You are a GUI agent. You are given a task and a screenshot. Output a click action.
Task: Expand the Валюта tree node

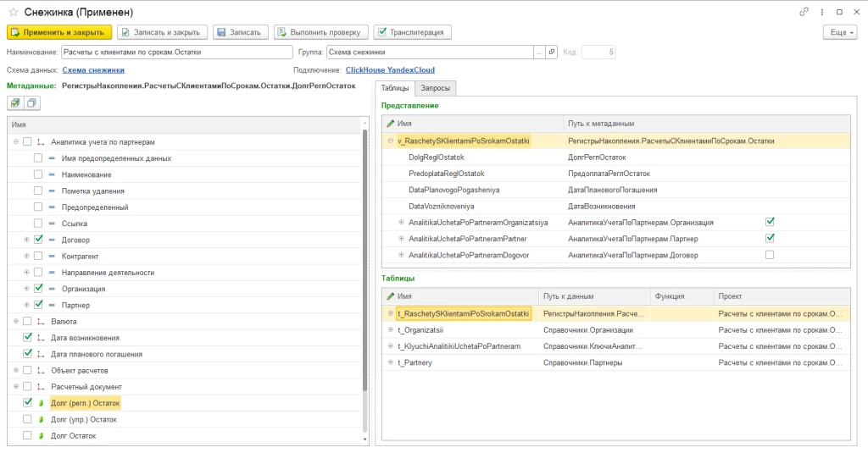click(17, 322)
